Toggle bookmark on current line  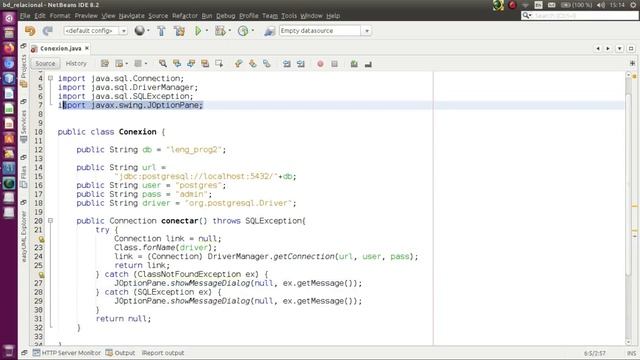267,64
